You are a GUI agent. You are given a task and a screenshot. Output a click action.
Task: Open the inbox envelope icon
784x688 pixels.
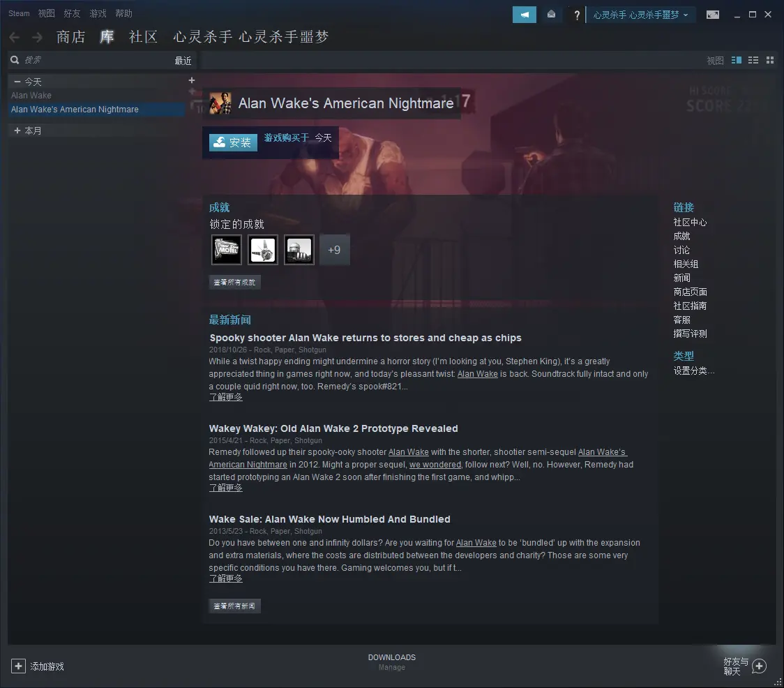(551, 15)
